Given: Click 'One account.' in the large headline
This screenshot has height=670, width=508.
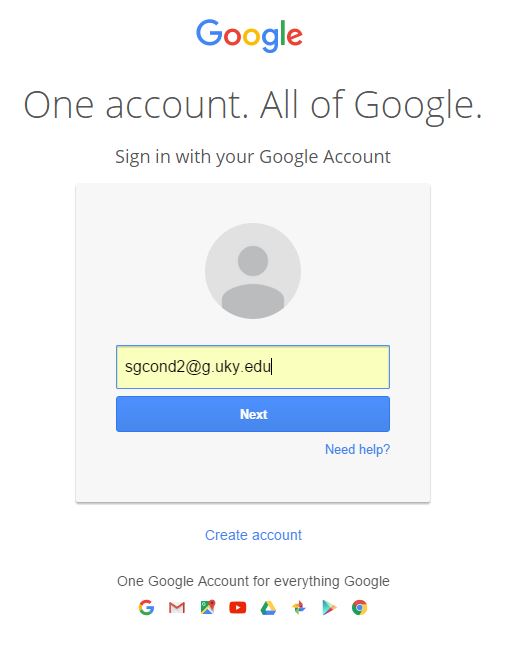Looking at the screenshot, I should click(x=136, y=105).
